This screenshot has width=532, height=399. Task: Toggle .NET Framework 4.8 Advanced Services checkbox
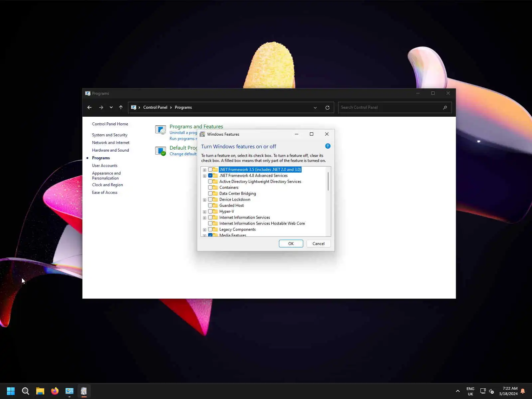click(x=210, y=176)
